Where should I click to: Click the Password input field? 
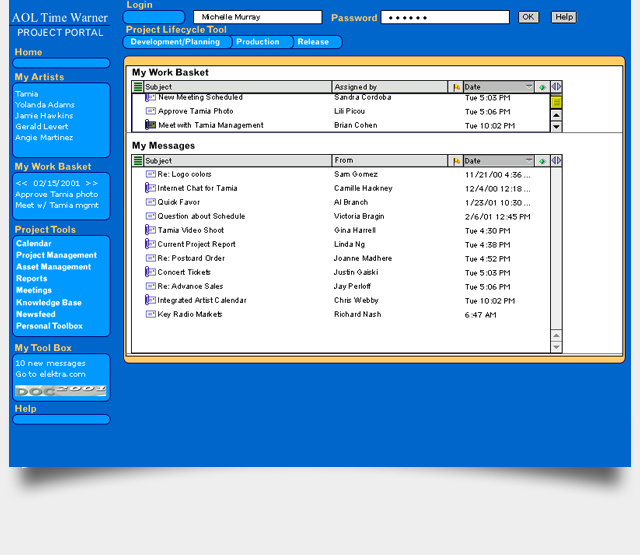(445, 18)
